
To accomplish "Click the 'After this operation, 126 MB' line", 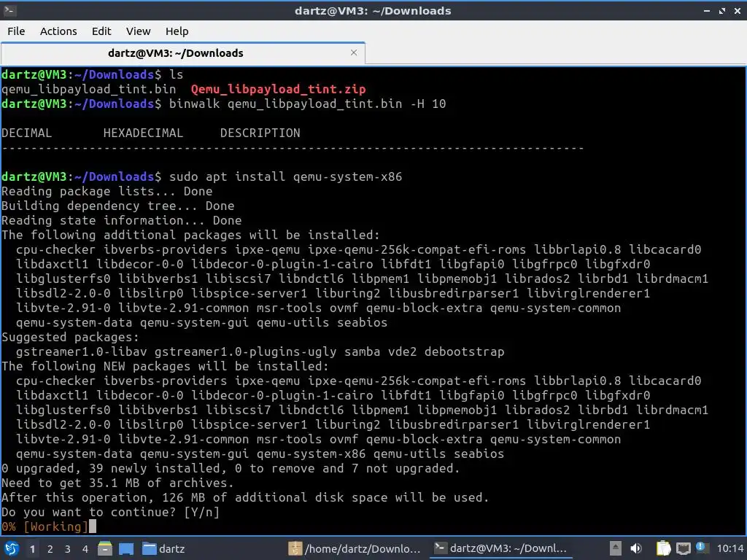I will point(245,497).
